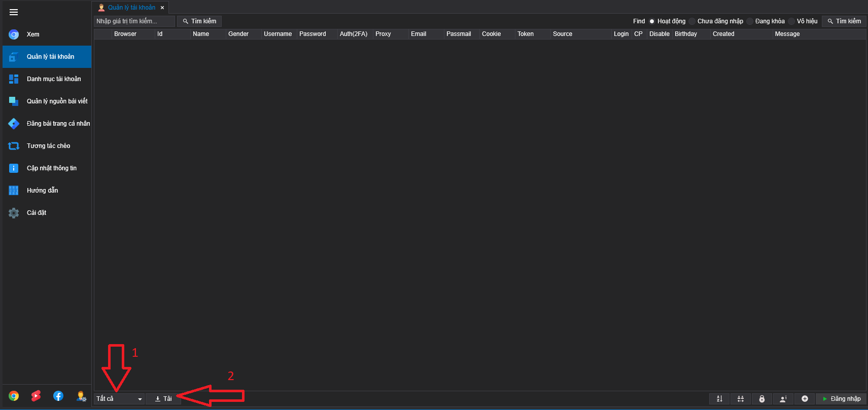868x410 pixels.
Task: Go to Tương tác chéo menu item
Action: pos(48,146)
